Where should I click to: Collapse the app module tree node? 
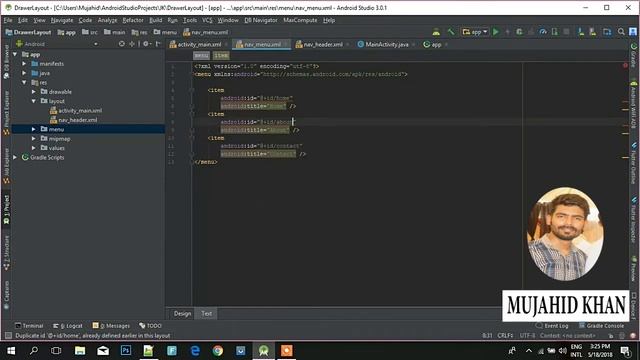point(15,54)
